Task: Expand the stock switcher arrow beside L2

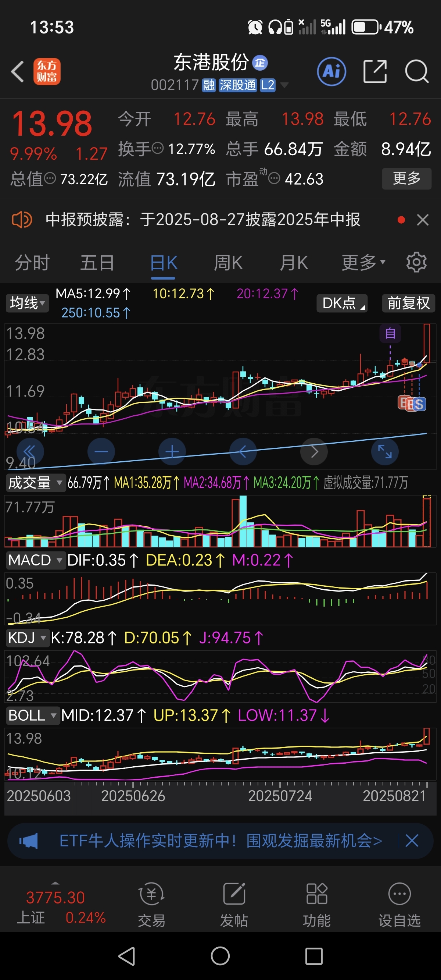Action: 284,85
